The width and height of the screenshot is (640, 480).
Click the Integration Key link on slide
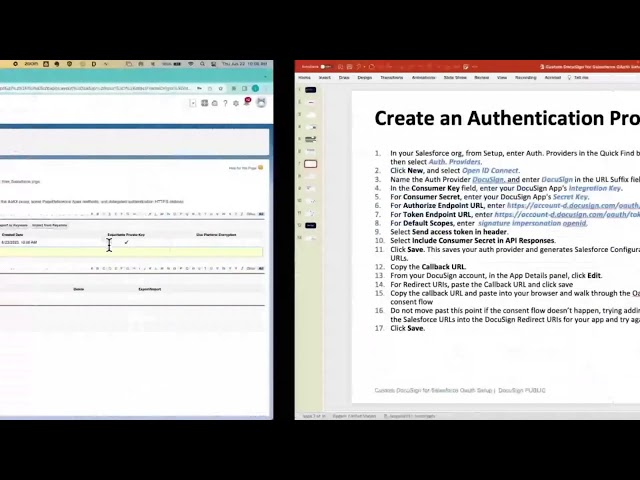[595, 188]
